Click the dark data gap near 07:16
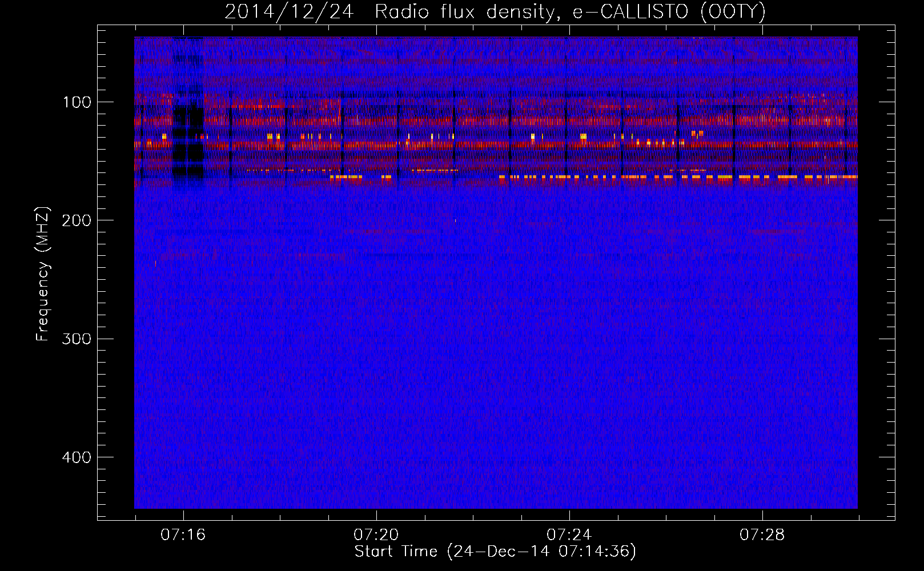The height and width of the screenshot is (571, 924). [188, 114]
